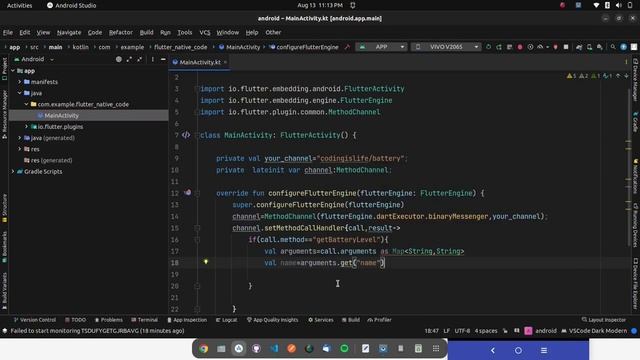The image size is (640, 360).
Task: Collapse the java folder
Action: (x=20, y=93)
